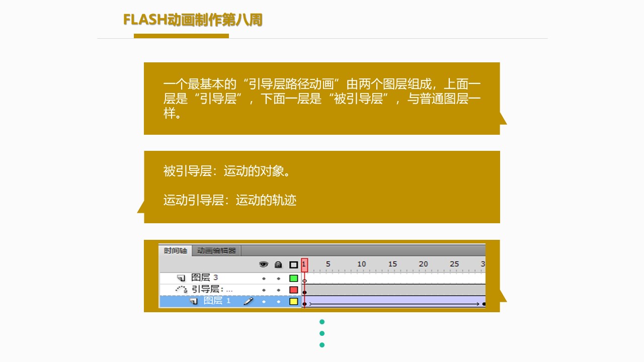The width and height of the screenshot is (644, 362).
Task: Toggle visibility dot for 引导层
Action: tap(264, 290)
